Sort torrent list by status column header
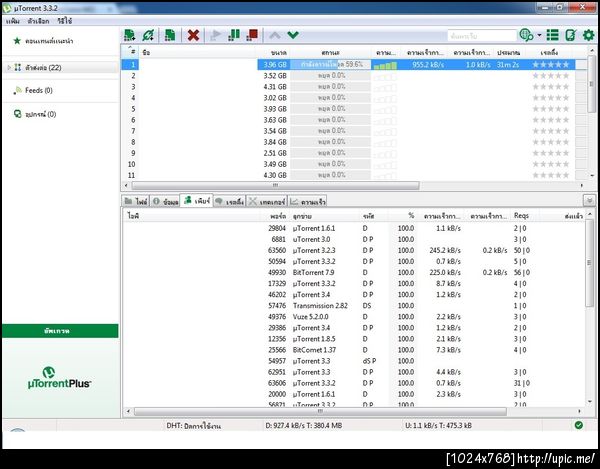The height and width of the screenshot is (469, 600). point(331,52)
